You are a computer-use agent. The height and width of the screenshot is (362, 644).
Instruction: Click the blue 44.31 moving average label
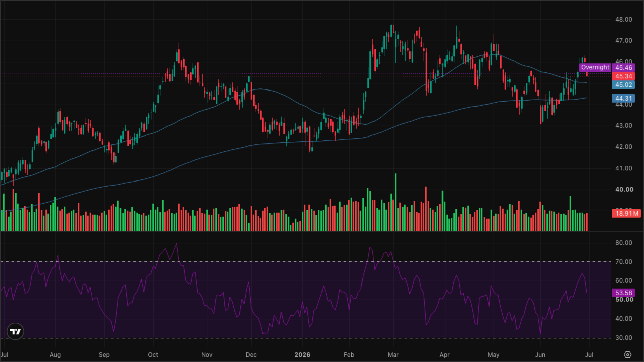tap(623, 98)
